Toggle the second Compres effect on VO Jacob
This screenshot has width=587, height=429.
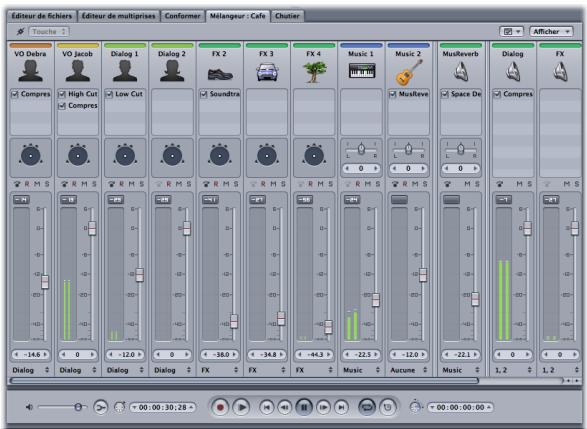[62, 106]
